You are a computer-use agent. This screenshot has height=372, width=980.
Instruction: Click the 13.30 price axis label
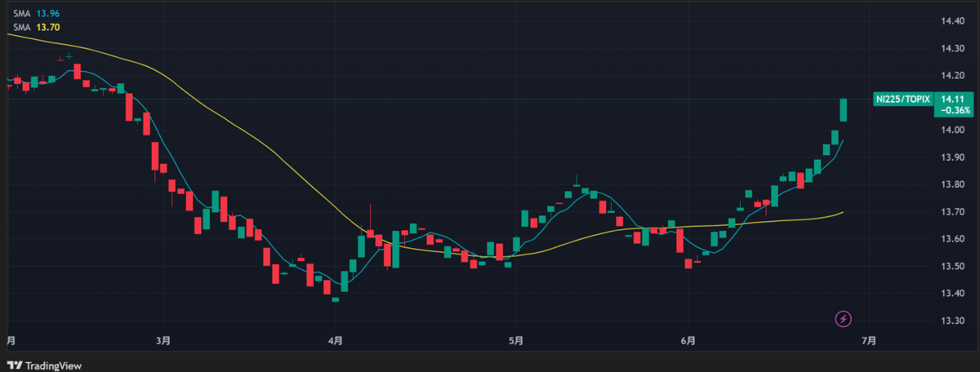pyautogui.click(x=952, y=321)
